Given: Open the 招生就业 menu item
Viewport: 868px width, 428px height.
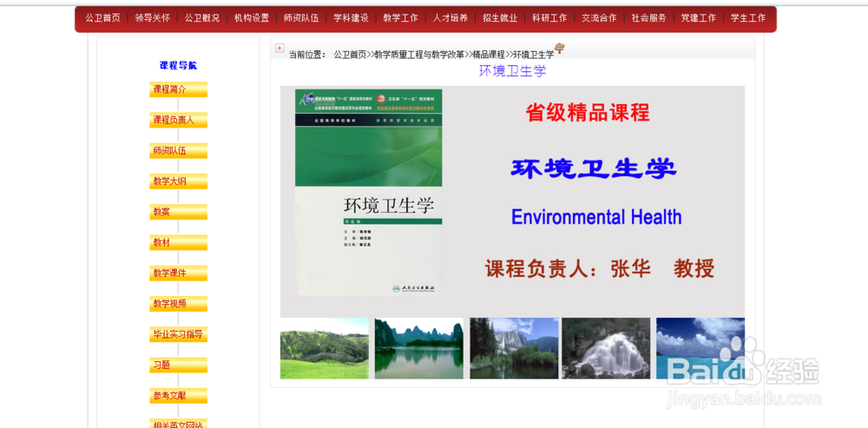Looking at the screenshot, I should (500, 18).
